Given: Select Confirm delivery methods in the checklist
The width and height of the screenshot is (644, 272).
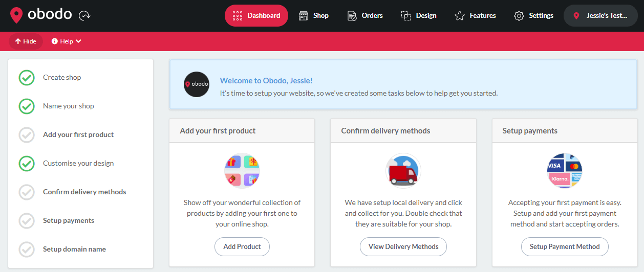Looking at the screenshot, I should (x=84, y=192).
